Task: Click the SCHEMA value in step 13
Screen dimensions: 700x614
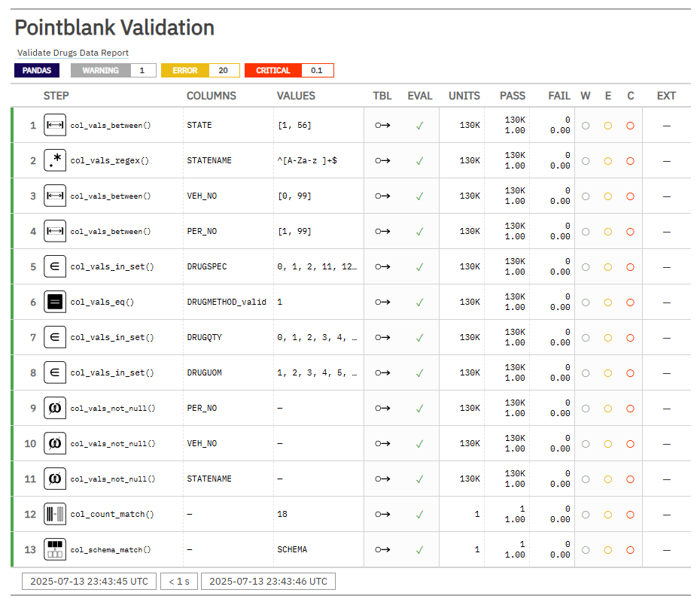Action: [x=292, y=550]
